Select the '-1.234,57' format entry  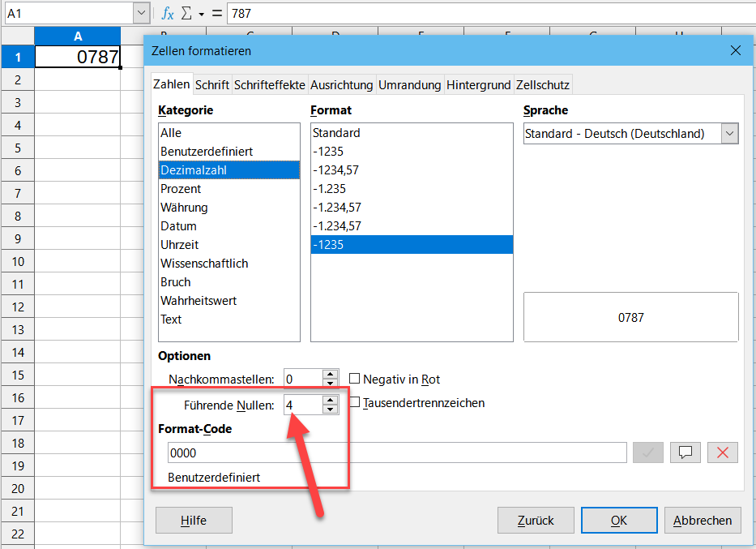(x=365, y=207)
